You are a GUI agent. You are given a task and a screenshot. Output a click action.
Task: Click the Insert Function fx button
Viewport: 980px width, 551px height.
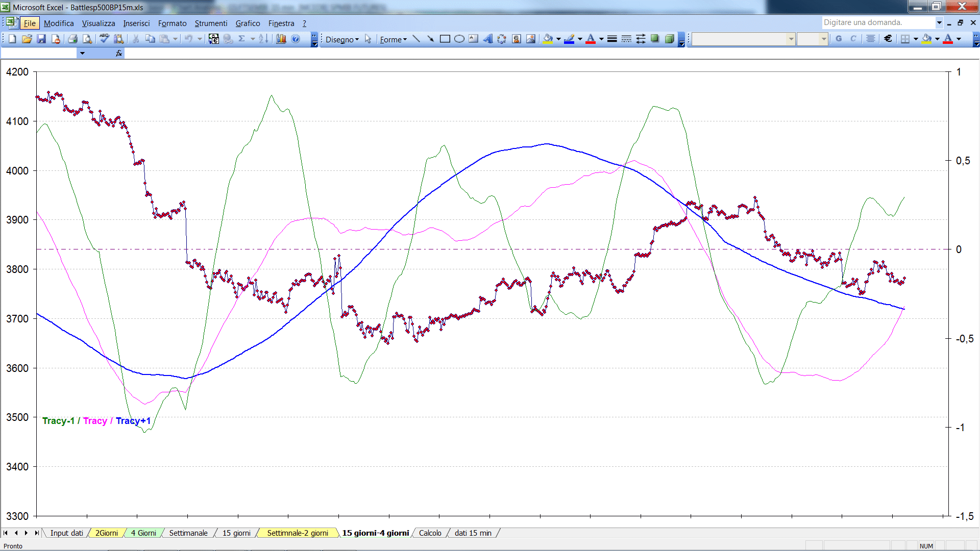point(119,53)
